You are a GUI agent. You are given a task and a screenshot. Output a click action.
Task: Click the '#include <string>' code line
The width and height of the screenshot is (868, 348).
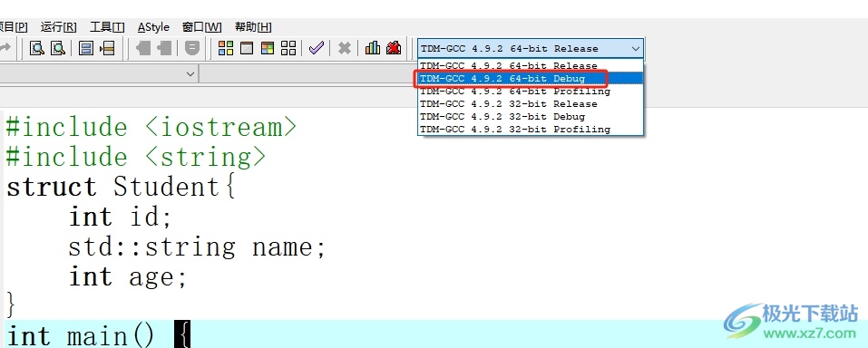click(136, 157)
